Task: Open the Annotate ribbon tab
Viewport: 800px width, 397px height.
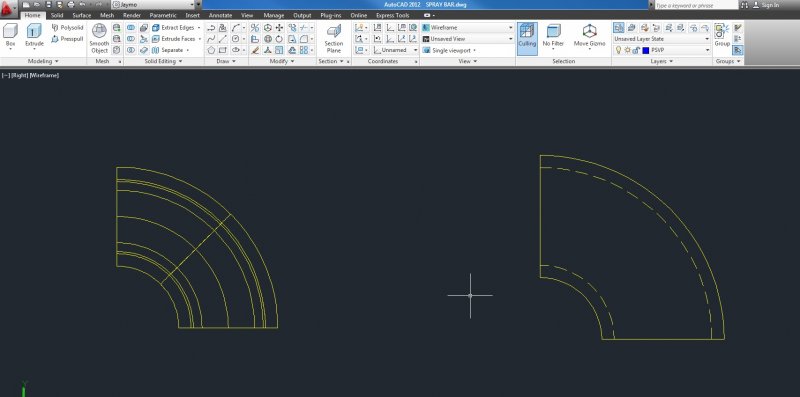Action: [220, 15]
